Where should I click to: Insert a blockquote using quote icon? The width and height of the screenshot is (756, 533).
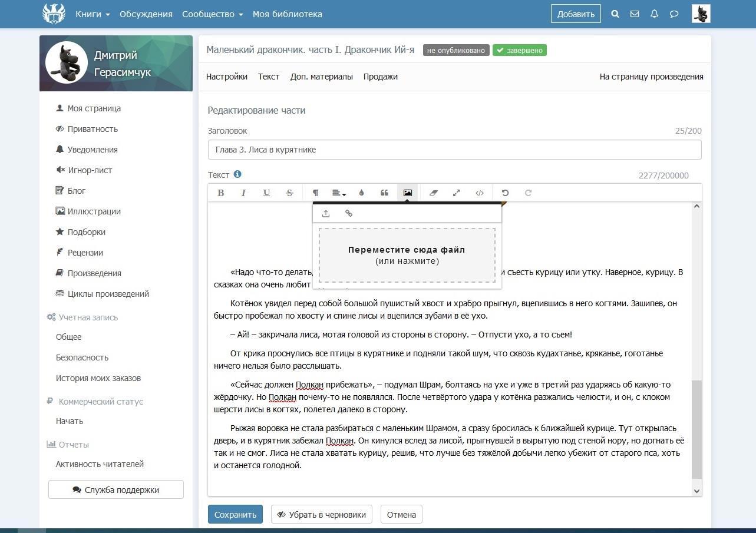[384, 193]
